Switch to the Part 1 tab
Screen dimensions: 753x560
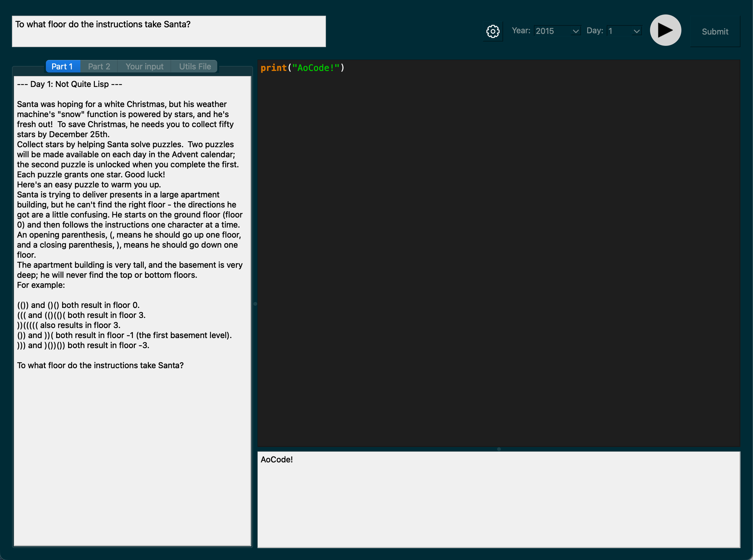pyautogui.click(x=62, y=67)
